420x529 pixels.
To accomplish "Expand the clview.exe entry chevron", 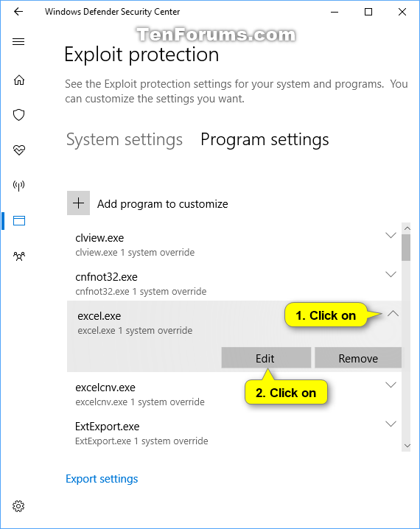I will tap(391, 235).
